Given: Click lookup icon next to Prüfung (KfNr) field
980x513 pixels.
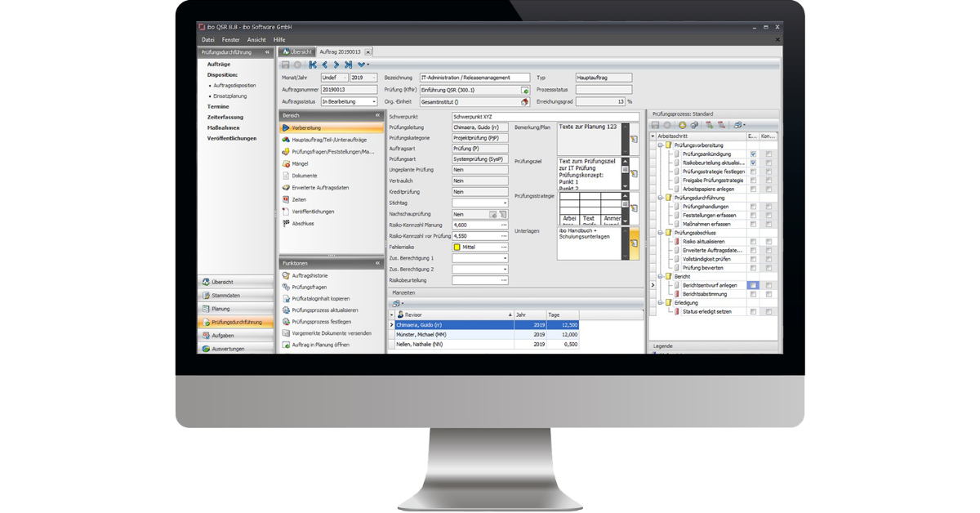Looking at the screenshot, I should click(x=525, y=90).
